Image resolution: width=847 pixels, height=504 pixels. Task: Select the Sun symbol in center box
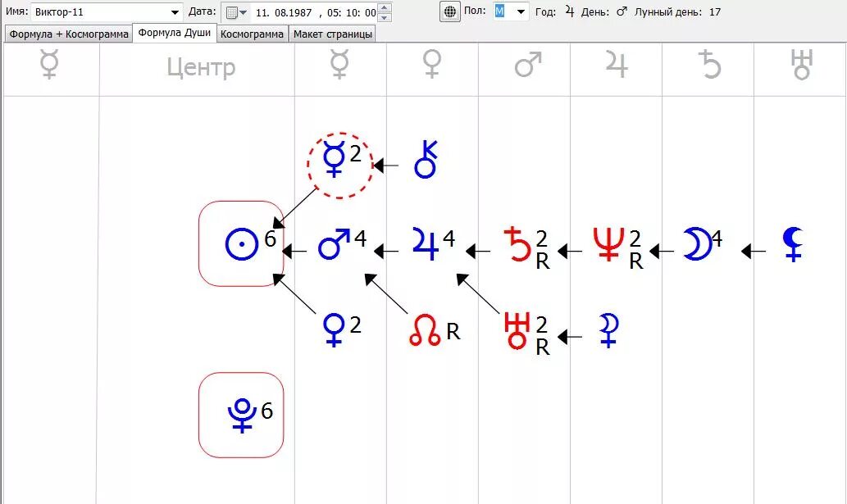(241, 244)
